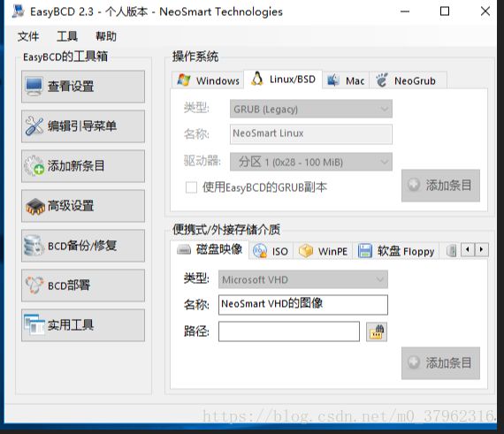Click the wrench-screwdriver icon beside 编辑引导菜单
The width and height of the screenshot is (504, 434).
pos(34,126)
